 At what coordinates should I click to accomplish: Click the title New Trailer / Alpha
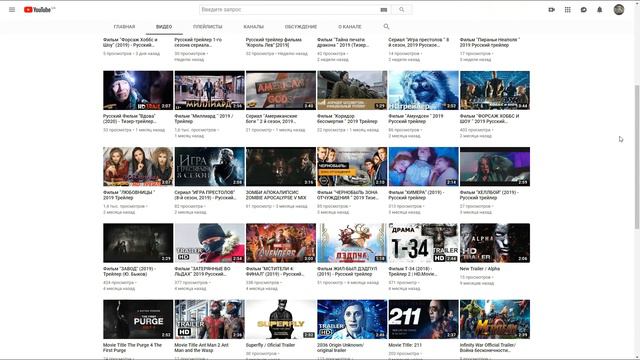tap(480, 269)
